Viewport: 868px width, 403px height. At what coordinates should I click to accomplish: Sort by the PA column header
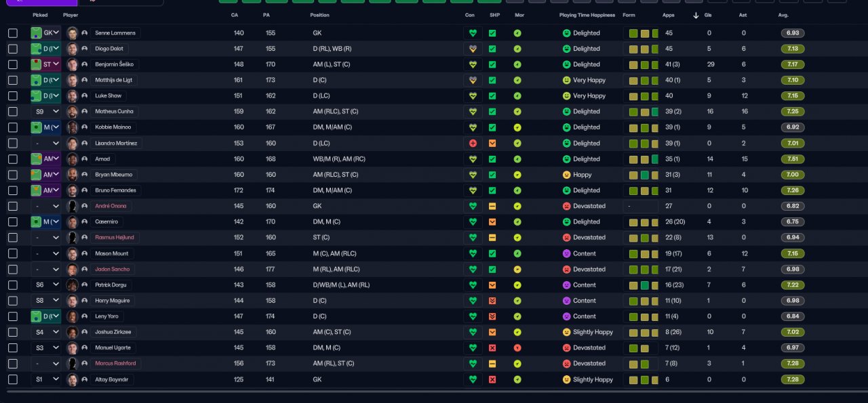266,15
